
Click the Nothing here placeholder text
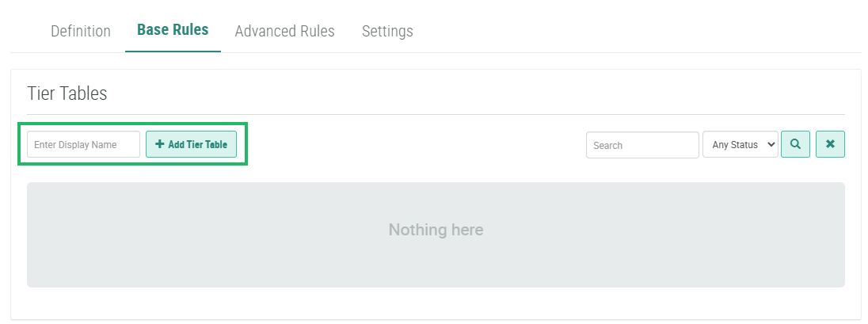[x=436, y=230]
